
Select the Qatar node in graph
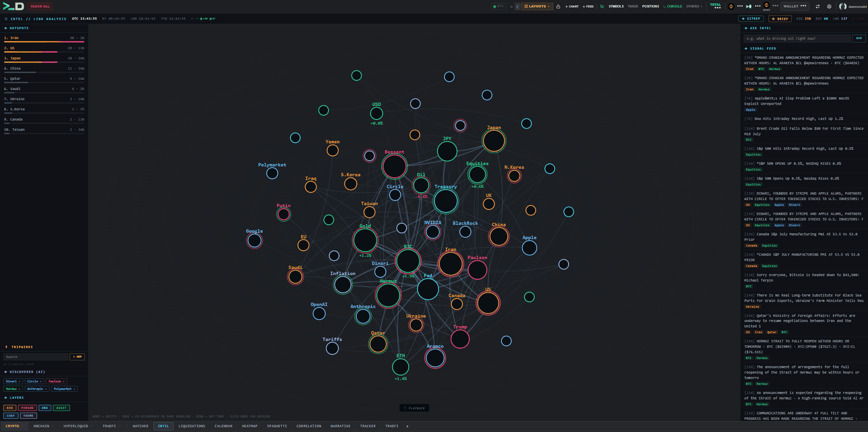[x=378, y=344]
